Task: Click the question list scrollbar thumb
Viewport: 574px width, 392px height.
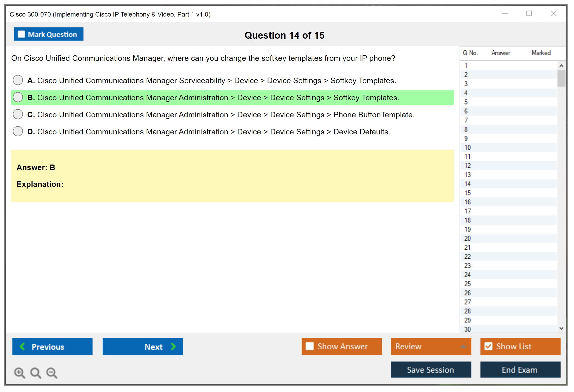Action: click(x=561, y=78)
